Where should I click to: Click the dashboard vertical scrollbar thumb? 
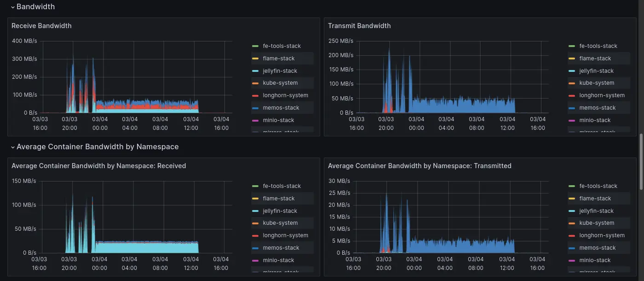(641, 161)
